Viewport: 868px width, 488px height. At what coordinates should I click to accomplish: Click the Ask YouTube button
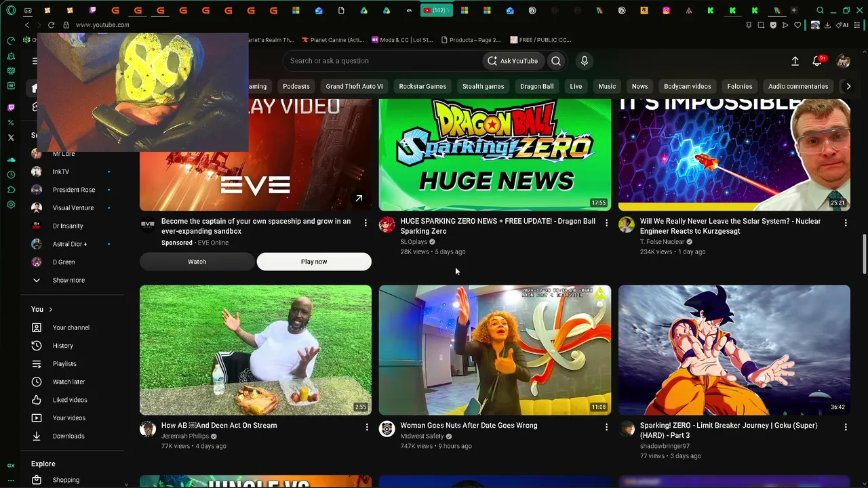coord(513,61)
